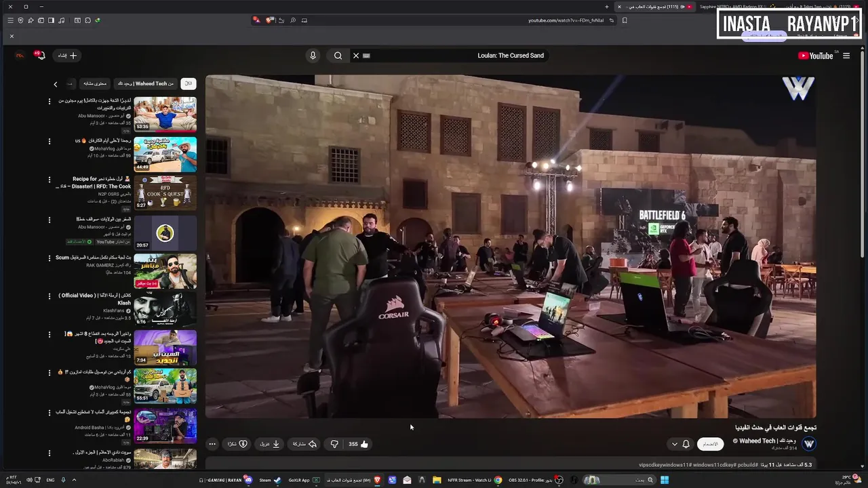Viewport: 868px width, 488px height.
Task: Open options menu for MohaVlog 44:49 video
Action: [49, 142]
